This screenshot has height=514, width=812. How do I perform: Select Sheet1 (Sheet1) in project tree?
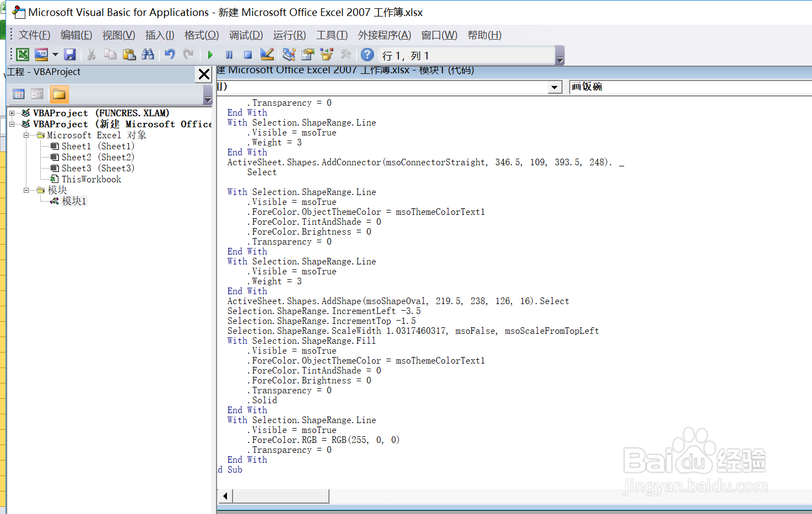[x=98, y=146]
